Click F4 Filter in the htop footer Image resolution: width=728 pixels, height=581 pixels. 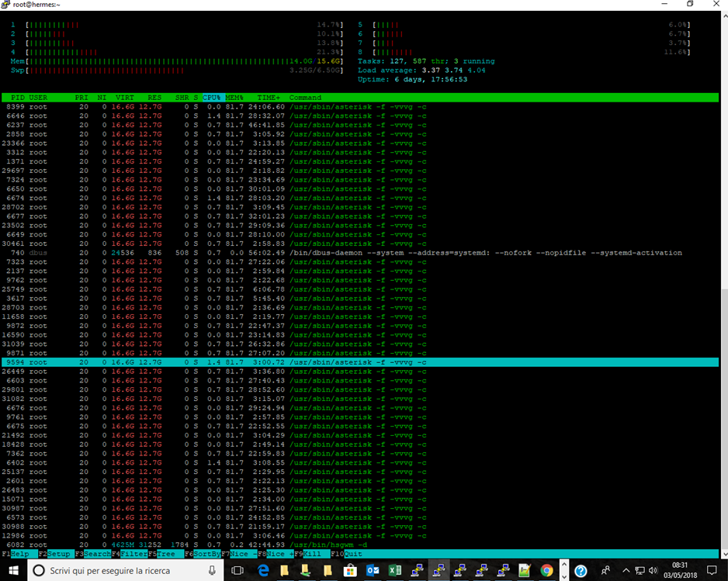pyautogui.click(x=130, y=554)
